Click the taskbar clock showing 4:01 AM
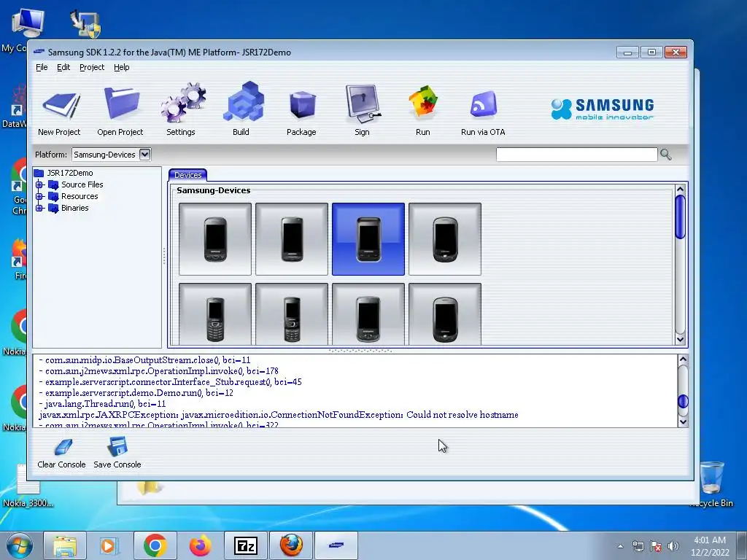747x560 pixels. pyautogui.click(x=710, y=546)
